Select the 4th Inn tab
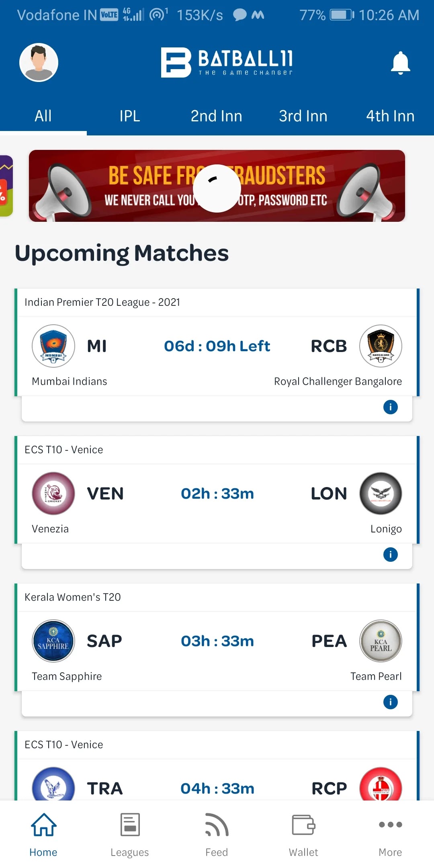Screen dimensions: 434x868 390,116
